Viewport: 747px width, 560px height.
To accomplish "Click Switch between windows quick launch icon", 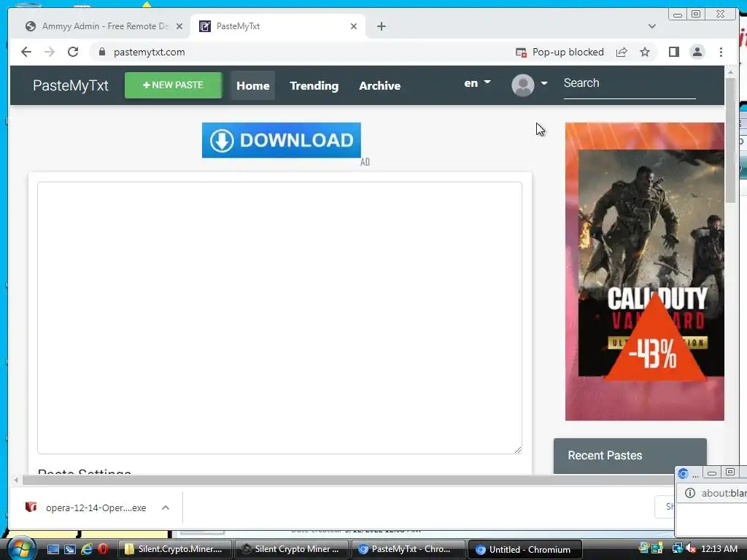I will pos(69,549).
